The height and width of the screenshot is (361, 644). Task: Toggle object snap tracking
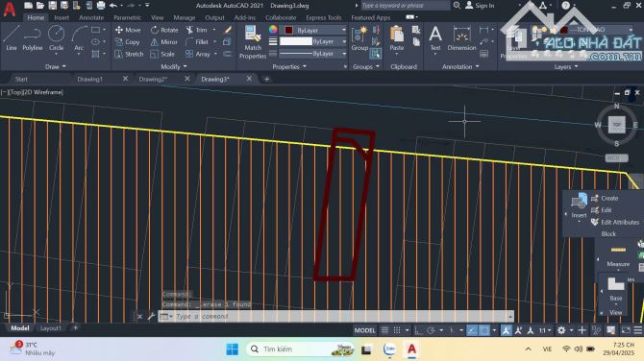point(472,330)
